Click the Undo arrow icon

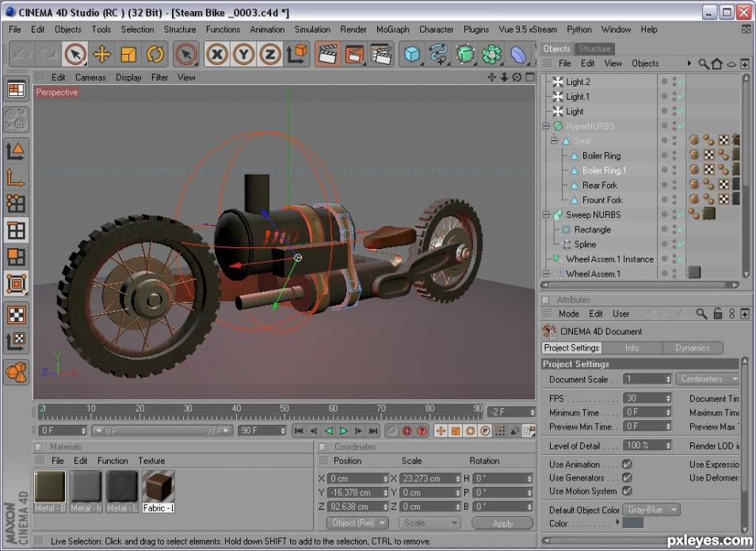[x=21, y=54]
